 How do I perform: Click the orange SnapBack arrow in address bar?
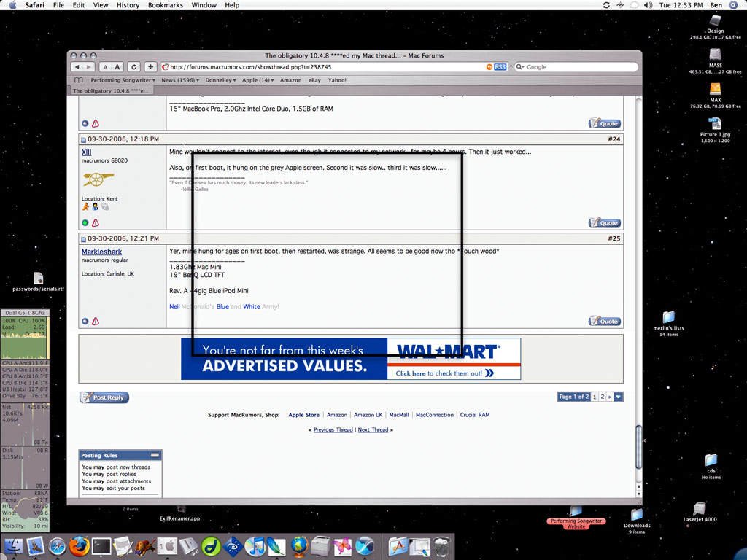[489, 67]
